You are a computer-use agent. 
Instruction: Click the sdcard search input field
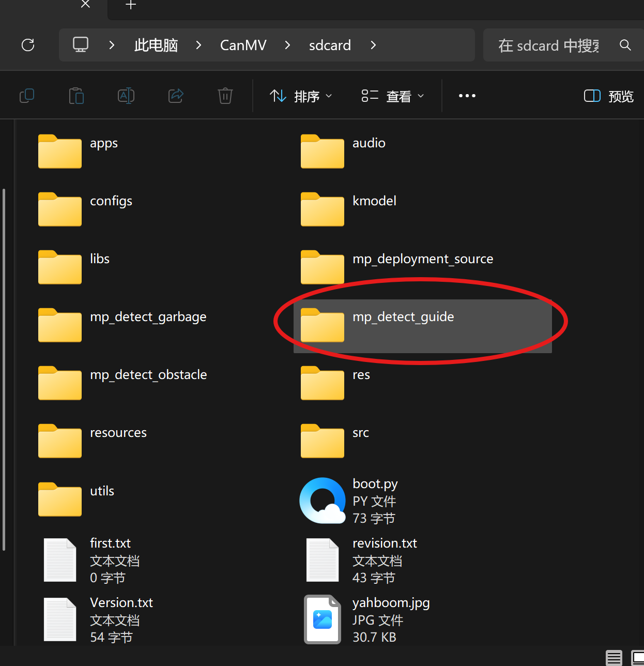pos(548,46)
